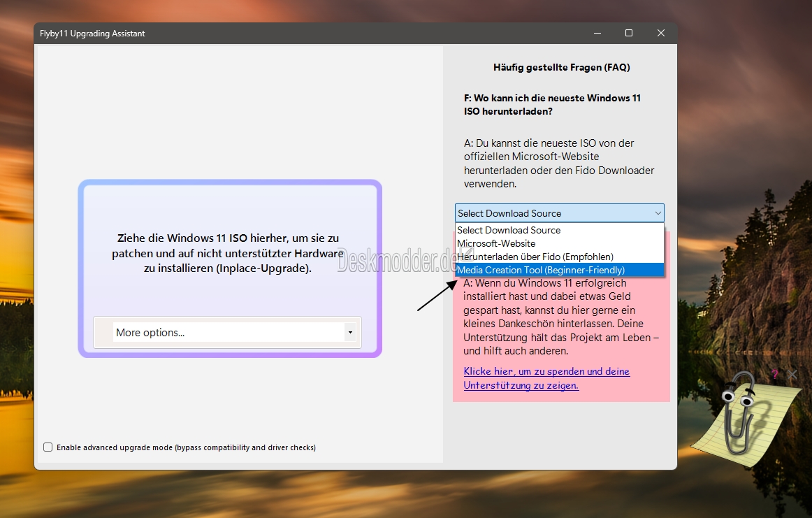The width and height of the screenshot is (812, 518).
Task: Click the pink donation text 'Wenn du Windows 11 erfolgreich'
Action: [x=561, y=317]
